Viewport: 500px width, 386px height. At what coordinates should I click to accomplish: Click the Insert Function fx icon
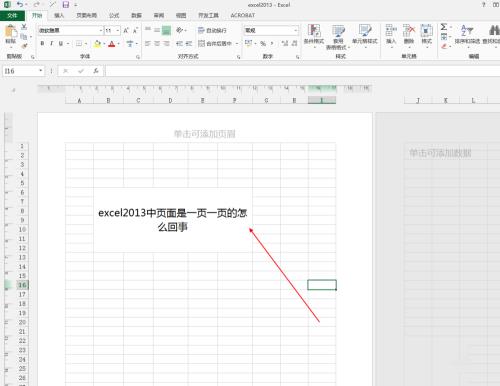click(96, 71)
